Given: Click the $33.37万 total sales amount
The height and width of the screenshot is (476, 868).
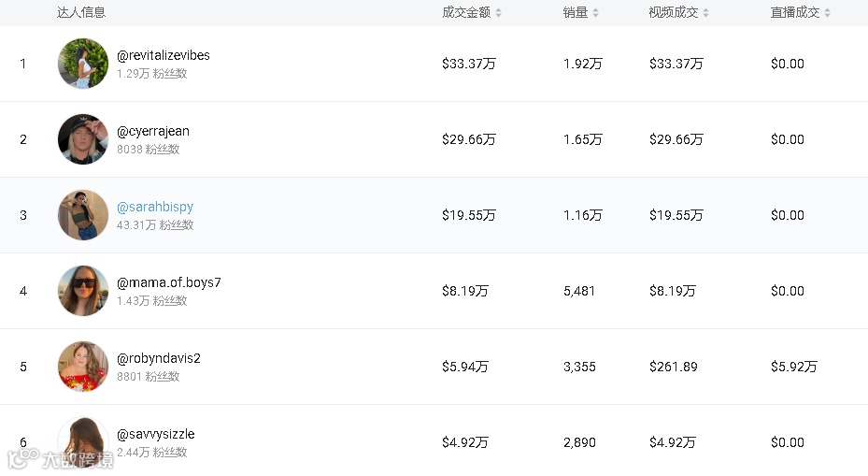Looking at the screenshot, I should point(469,64).
